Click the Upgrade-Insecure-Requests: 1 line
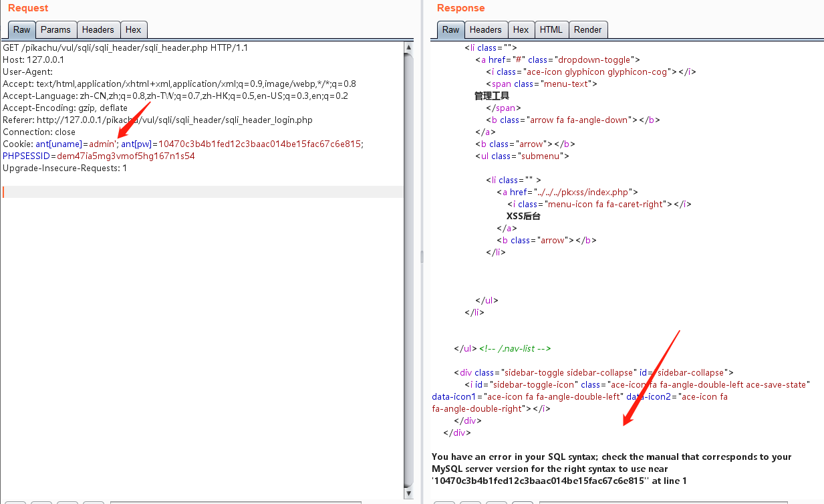Image resolution: width=824 pixels, height=504 pixels. pyautogui.click(x=65, y=168)
